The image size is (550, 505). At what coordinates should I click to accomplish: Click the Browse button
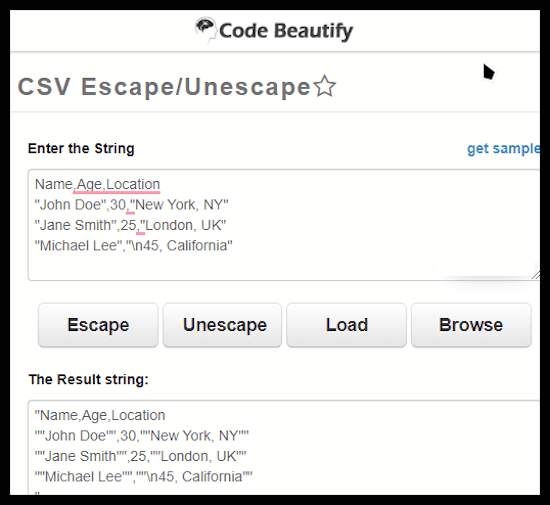click(x=471, y=325)
